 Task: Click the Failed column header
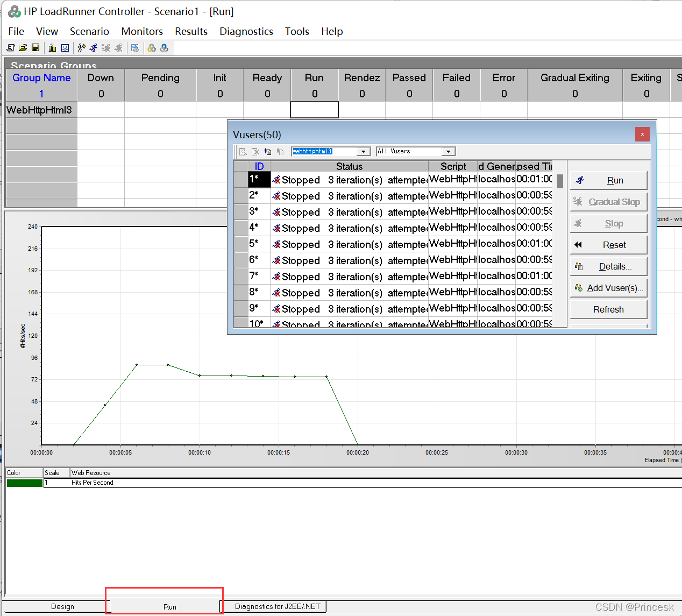457,77
